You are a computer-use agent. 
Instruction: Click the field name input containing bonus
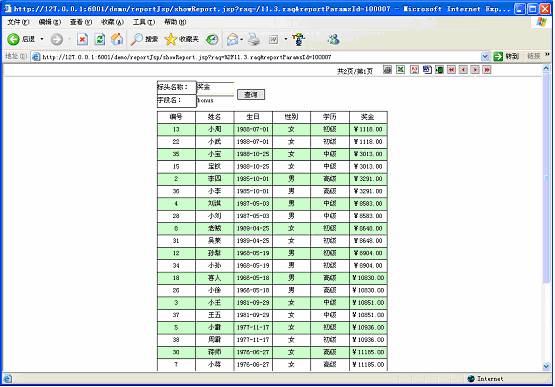click(215, 101)
